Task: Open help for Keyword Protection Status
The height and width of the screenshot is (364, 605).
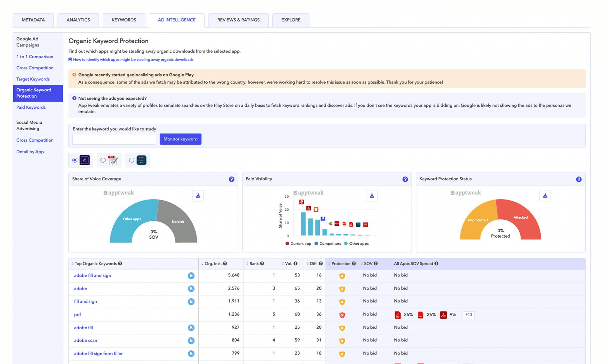Action: pos(579,179)
